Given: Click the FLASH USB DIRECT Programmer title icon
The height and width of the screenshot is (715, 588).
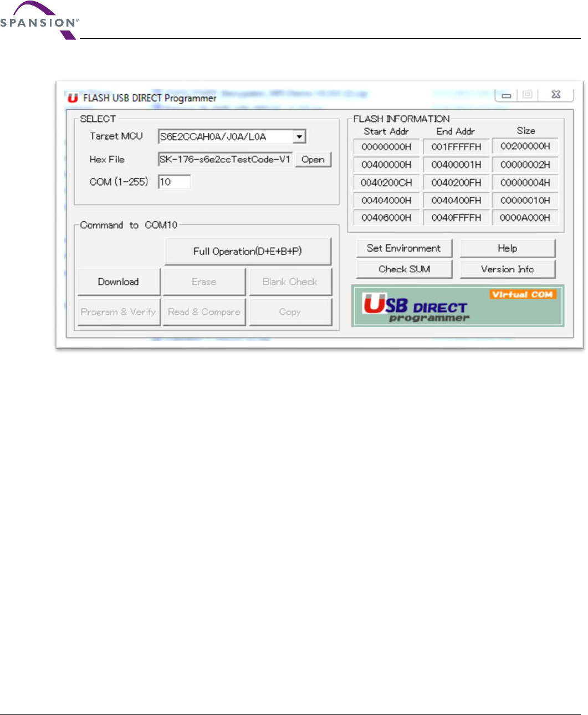Looking at the screenshot, I should pos(72,99).
